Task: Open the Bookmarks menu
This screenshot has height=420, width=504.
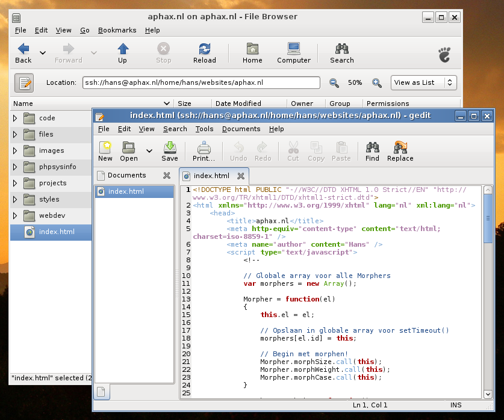Action: 117,30
